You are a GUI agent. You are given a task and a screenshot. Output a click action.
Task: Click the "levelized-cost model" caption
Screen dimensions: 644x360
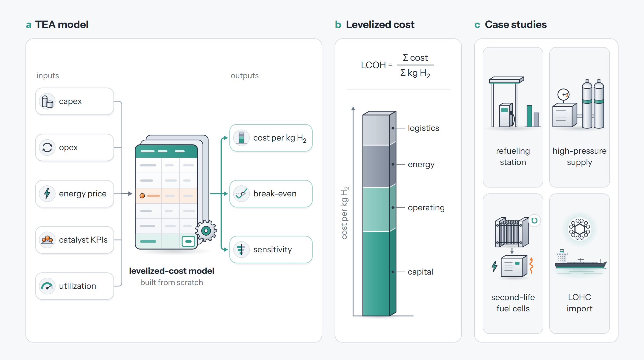[x=172, y=271]
